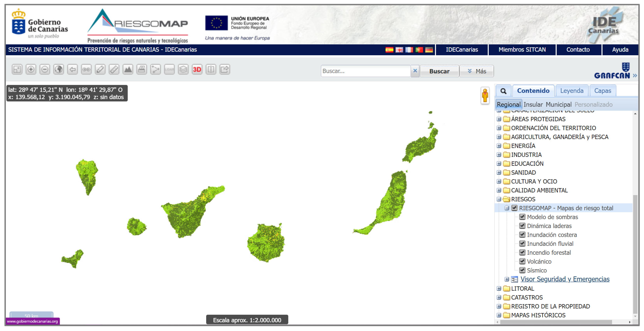Click the Buscar search input field
The height and width of the screenshot is (331, 644).
pos(365,71)
